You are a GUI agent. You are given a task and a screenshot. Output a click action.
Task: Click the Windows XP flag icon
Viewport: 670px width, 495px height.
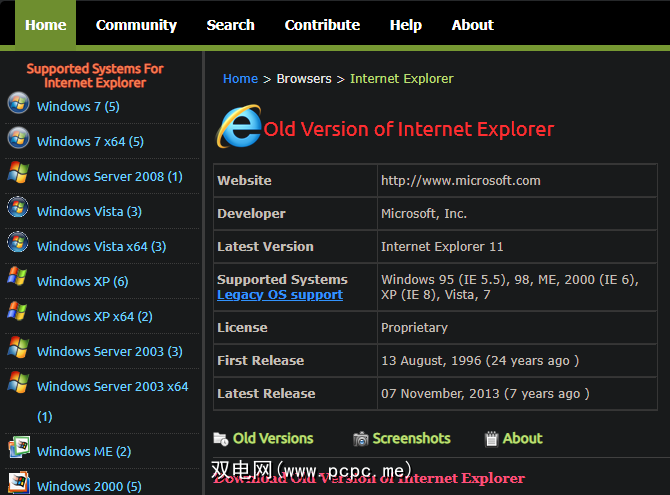coord(18,277)
